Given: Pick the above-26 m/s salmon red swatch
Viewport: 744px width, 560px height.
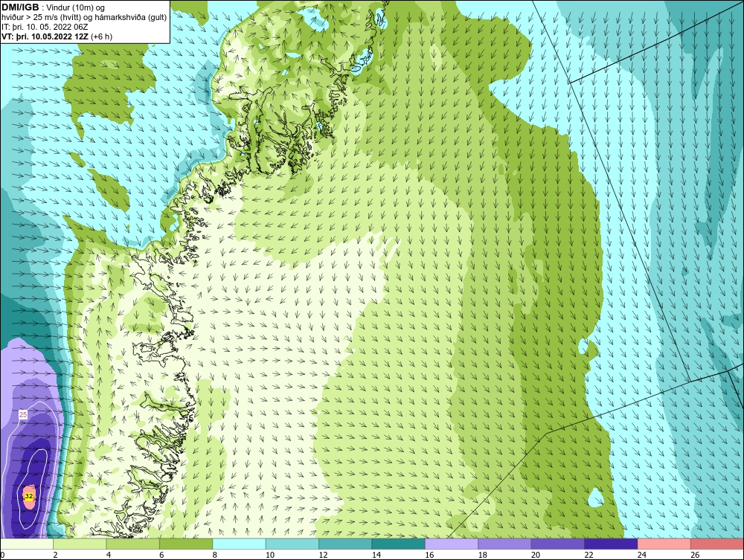Looking at the screenshot, I should point(717,544).
